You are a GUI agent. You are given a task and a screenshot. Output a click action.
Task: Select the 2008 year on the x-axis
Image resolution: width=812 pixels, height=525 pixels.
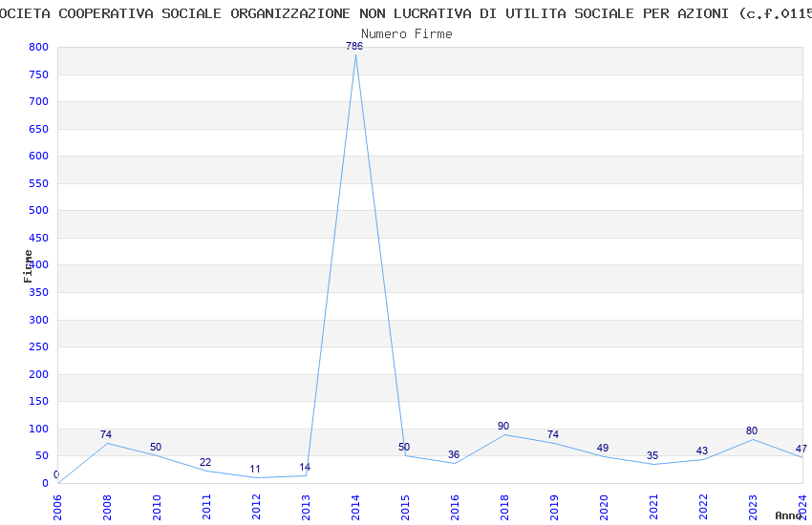(107, 508)
